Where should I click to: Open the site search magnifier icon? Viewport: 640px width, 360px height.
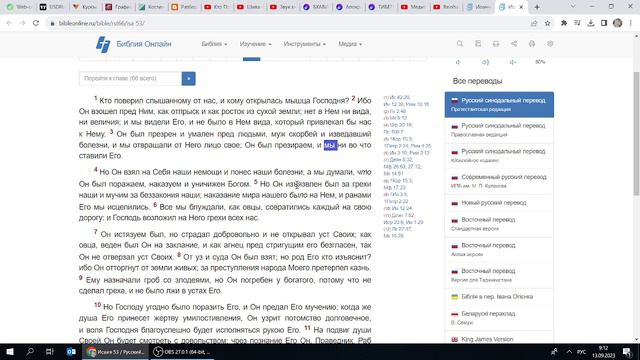point(460,44)
